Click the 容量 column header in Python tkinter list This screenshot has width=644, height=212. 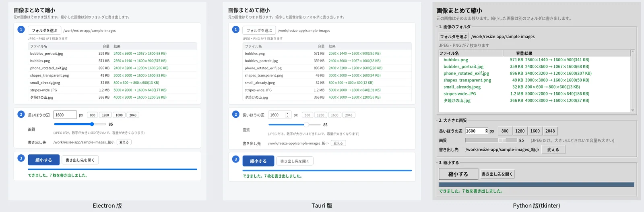coord(514,53)
